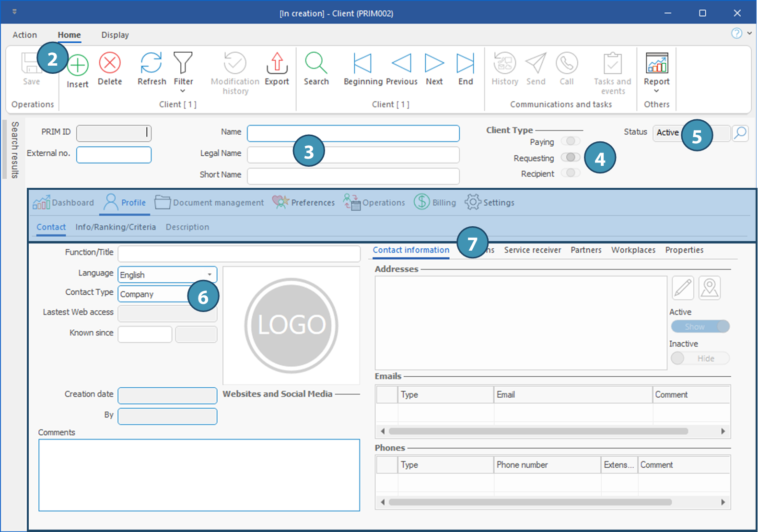Expand the Filter dropdown arrow
The width and height of the screenshot is (758, 532).
(183, 91)
